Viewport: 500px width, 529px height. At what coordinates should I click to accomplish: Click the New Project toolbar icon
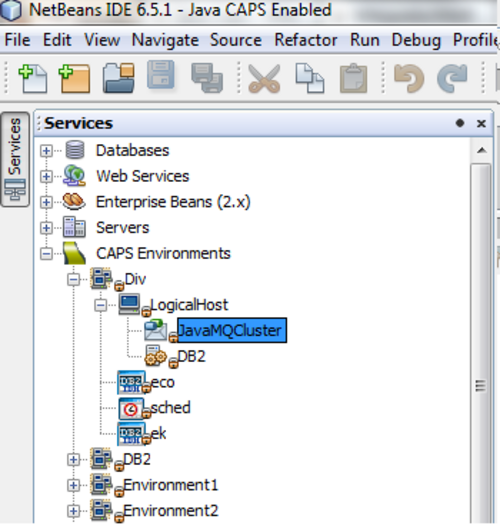coord(74,79)
